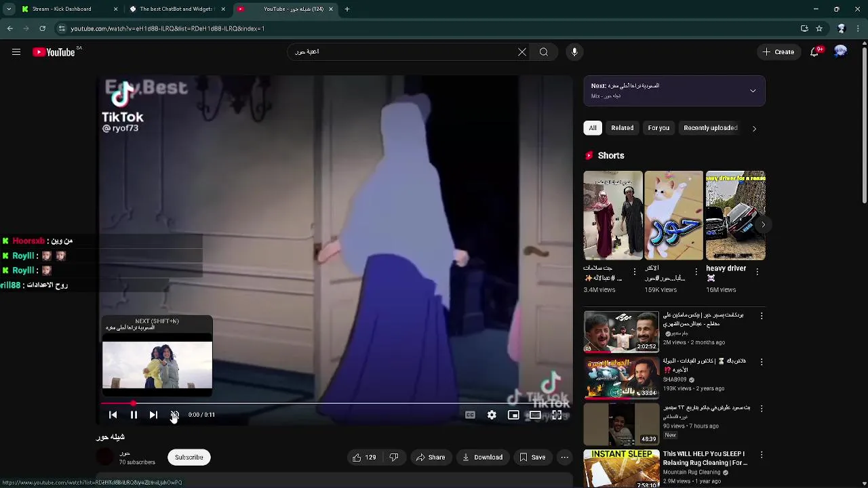Toggle theater mode on the player
The image size is (868, 488).
tap(535, 415)
